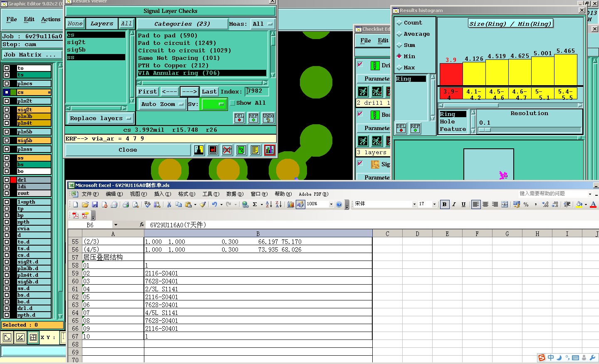Select the Sum radio option
Screen dimensions: 599x364
399,45
